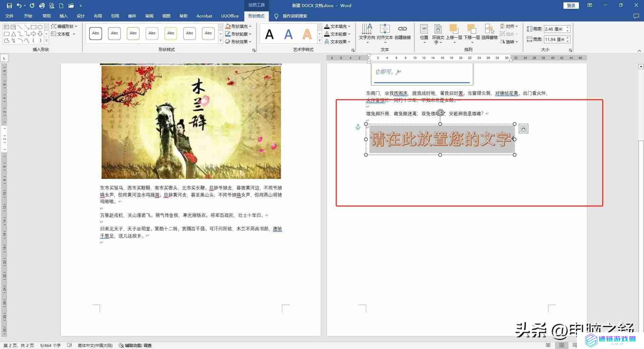Open the Shape Outline (形状轮廓) dropdown
The image size is (644, 349).
pyautogui.click(x=238, y=34)
